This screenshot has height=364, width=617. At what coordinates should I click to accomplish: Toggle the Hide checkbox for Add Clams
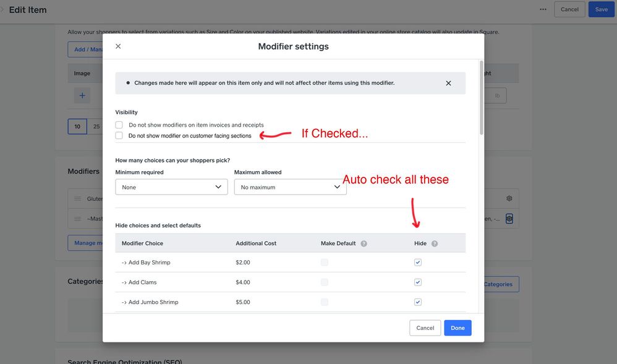(418, 282)
